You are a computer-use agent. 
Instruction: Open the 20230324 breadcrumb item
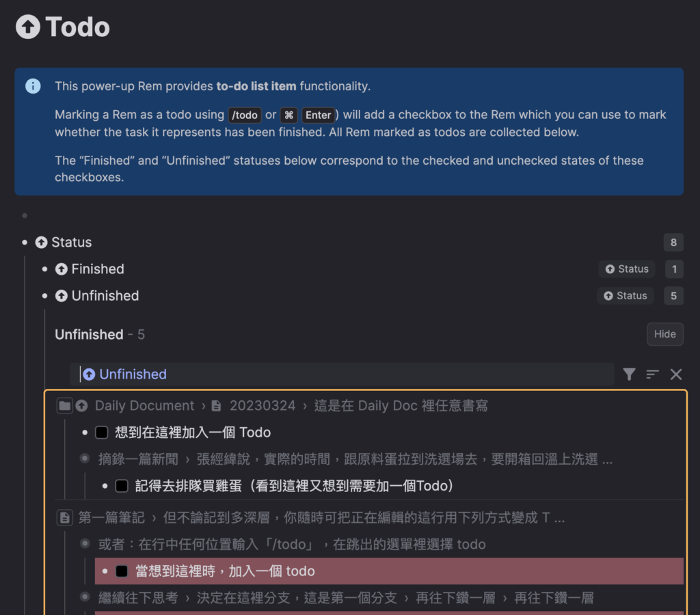262,406
